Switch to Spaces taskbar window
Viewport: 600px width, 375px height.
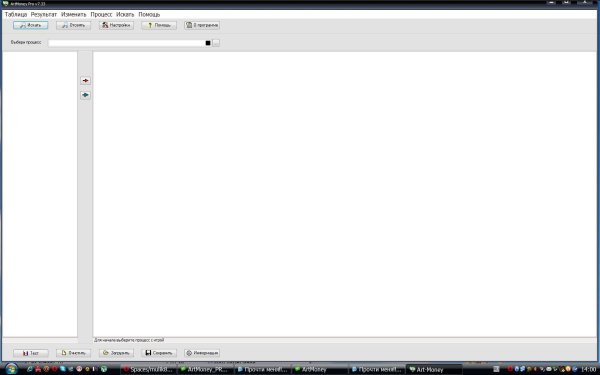tap(148, 370)
